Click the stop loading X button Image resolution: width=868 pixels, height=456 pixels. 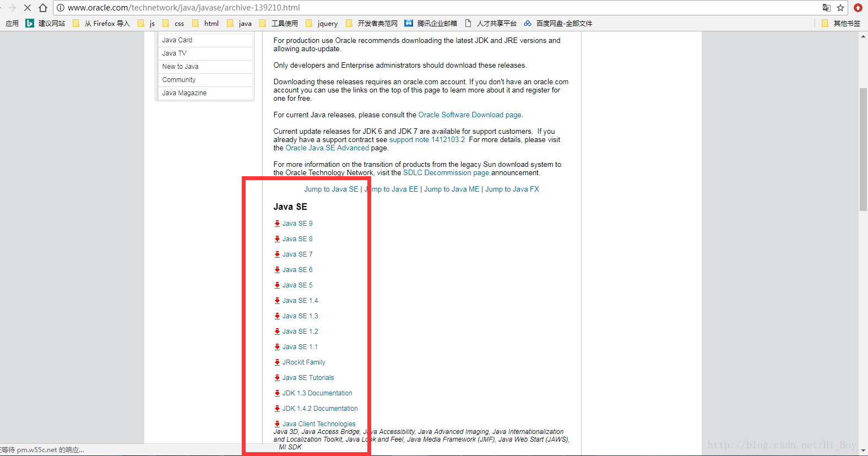pyautogui.click(x=28, y=8)
